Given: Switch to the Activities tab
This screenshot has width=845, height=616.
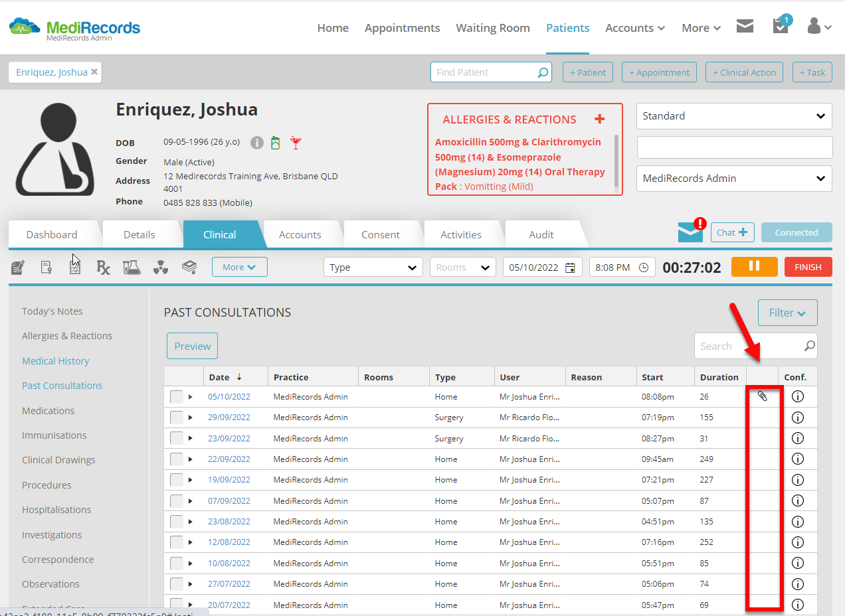Looking at the screenshot, I should (x=461, y=234).
